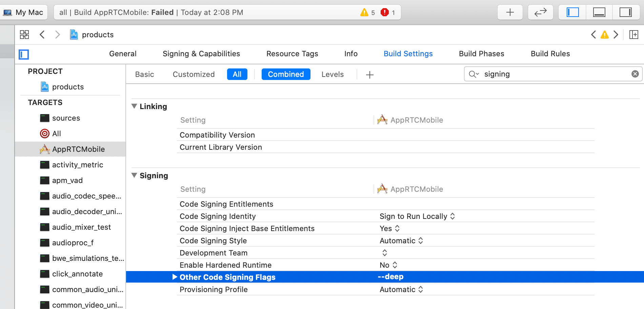Select the AppRTCMobile target

[70, 149]
